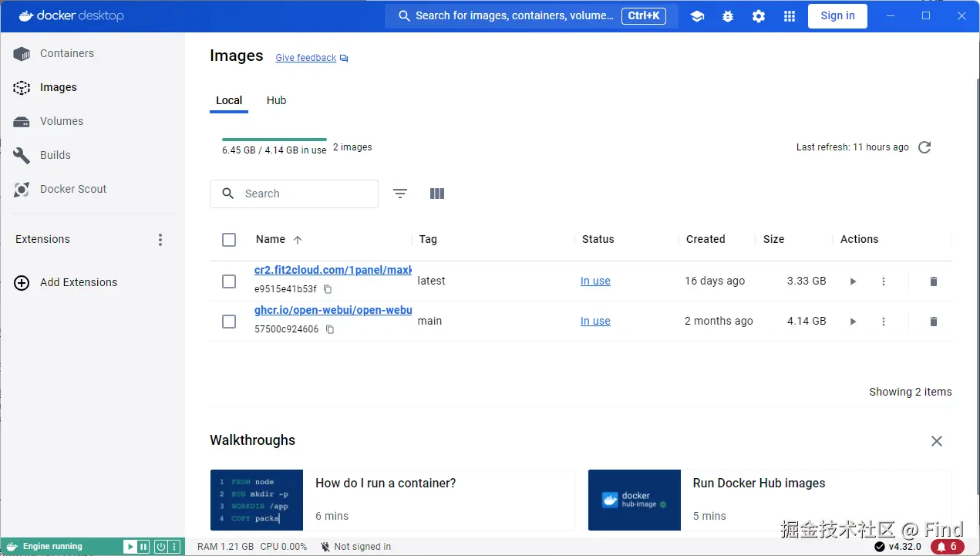The height and width of the screenshot is (556, 980).
Task: Open more actions for the open-webui image
Action: click(884, 322)
